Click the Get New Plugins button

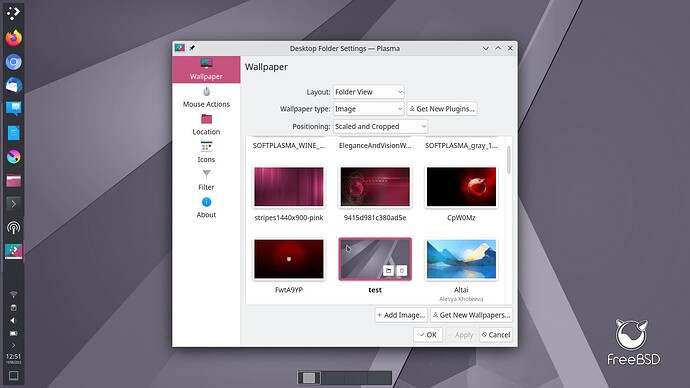(x=442, y=109)
